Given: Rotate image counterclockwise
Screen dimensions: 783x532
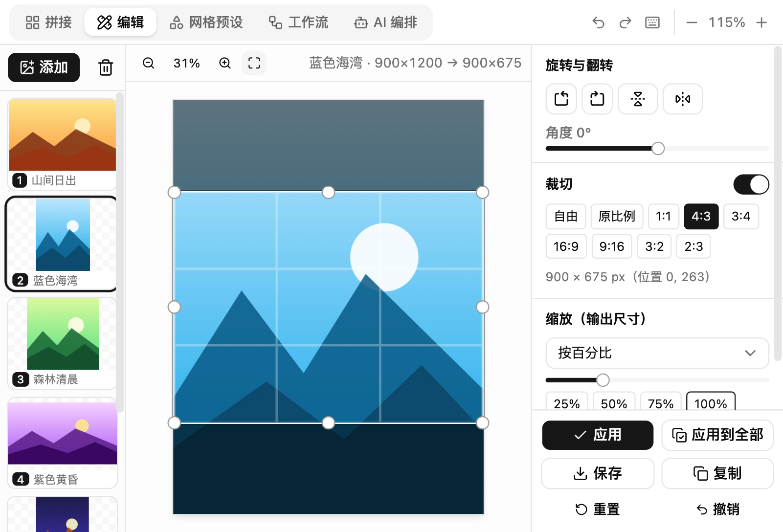Looking at the screenshot, I should (x=561, y=99).
